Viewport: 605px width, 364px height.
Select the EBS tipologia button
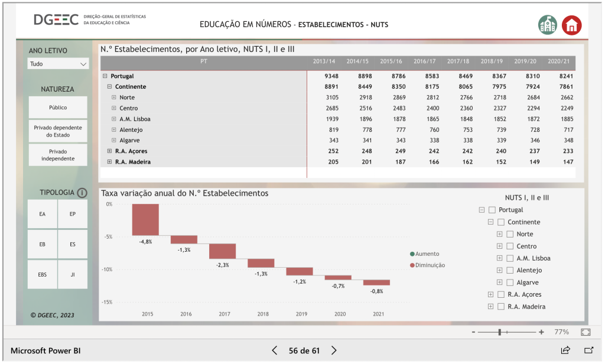(43, 274)
